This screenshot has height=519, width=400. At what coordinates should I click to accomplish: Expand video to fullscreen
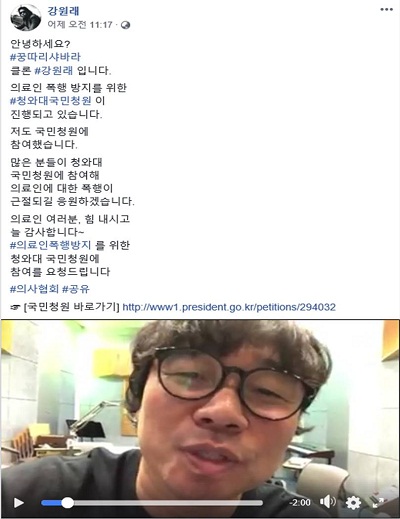click(x=378, y=502)
